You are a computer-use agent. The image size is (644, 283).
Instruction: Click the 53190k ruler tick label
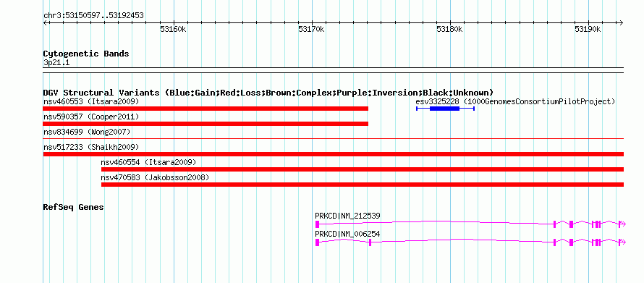[x=588, y=29]
